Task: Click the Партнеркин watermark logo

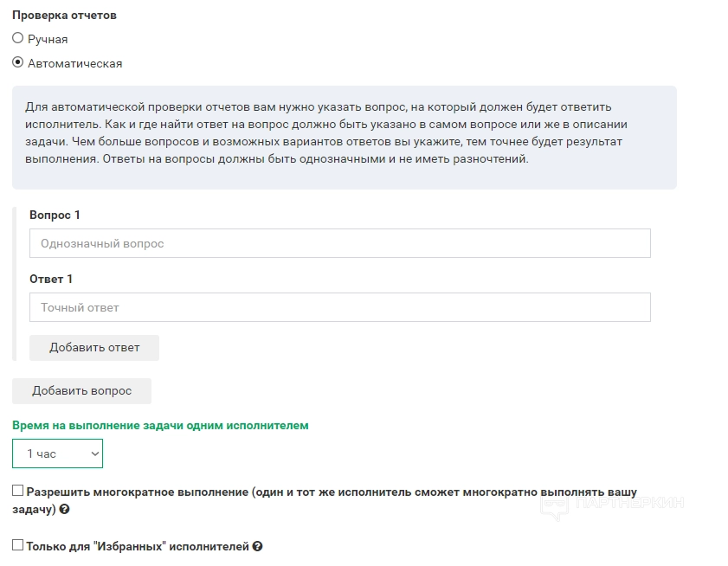Action: pos(612,504)
